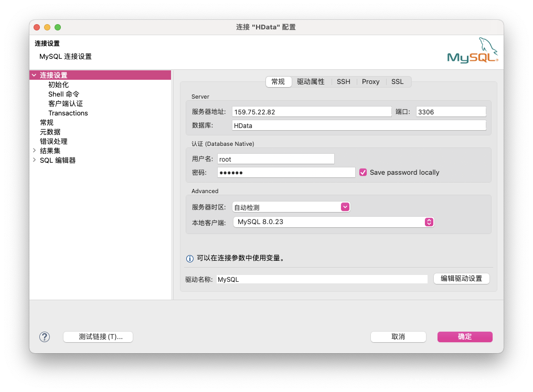Select SQL 编辑器 label in the tree
The height and width of the screenshot is (392, 533).
pos(58,160)
